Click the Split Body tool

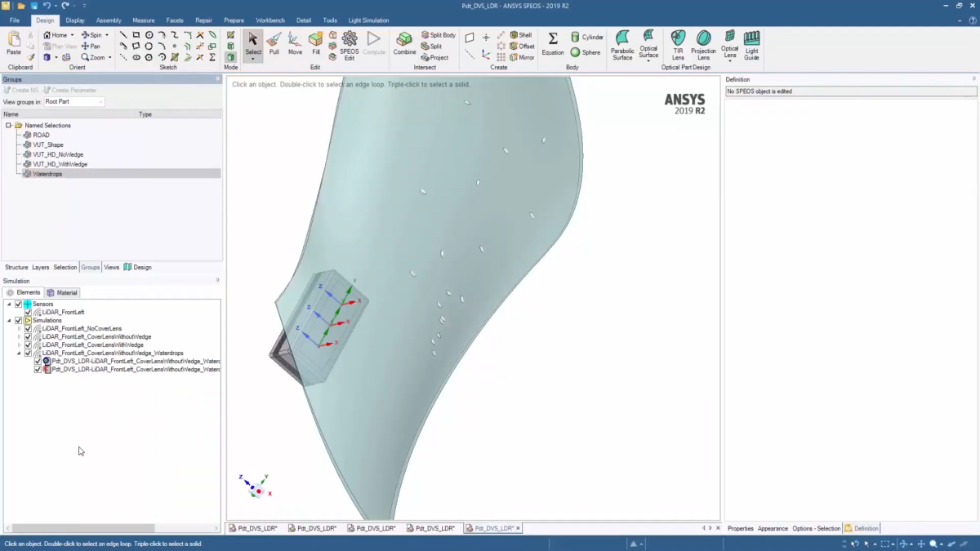[439, 35]
